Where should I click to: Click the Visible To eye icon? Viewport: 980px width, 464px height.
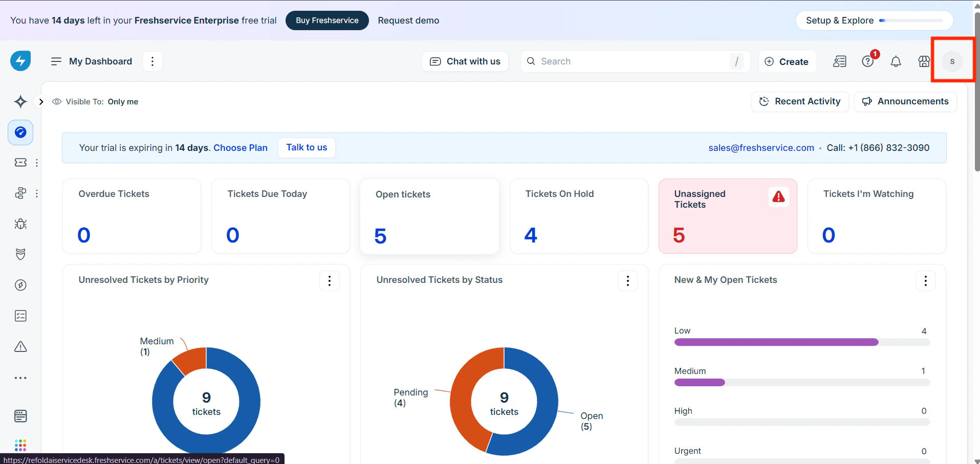click(57, 102)
